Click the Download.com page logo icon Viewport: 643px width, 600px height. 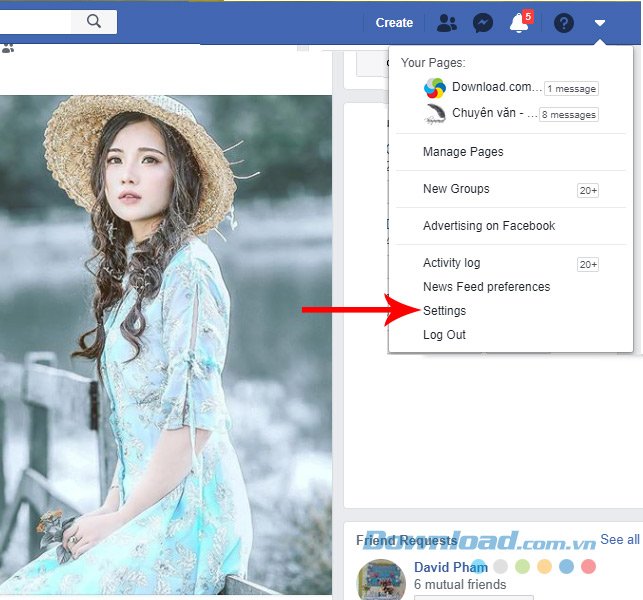pyautogui.click(x=434, y=88)
